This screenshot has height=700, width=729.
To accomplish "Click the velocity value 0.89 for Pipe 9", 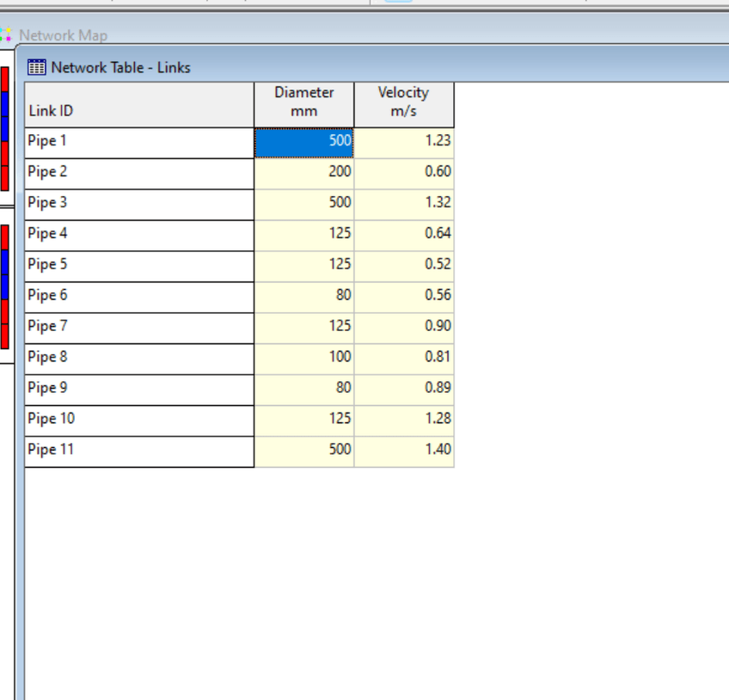I will [403, 389].
